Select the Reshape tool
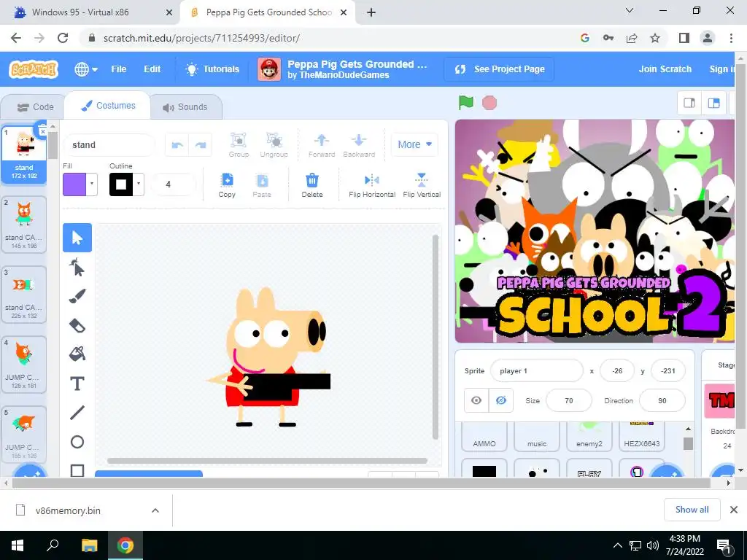Image resolution: width=747 pixels, height=560 pixels. [77, 267]
